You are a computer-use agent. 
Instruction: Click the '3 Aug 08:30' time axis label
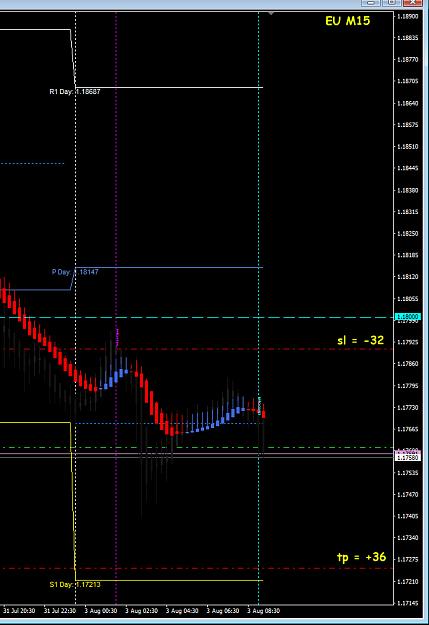tap(264, 611)
